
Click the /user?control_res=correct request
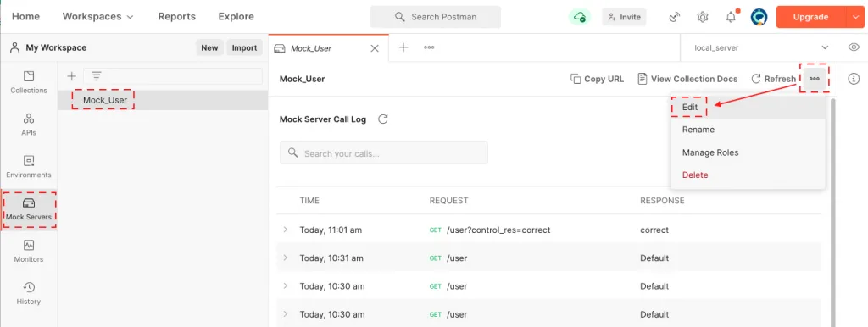498,230
